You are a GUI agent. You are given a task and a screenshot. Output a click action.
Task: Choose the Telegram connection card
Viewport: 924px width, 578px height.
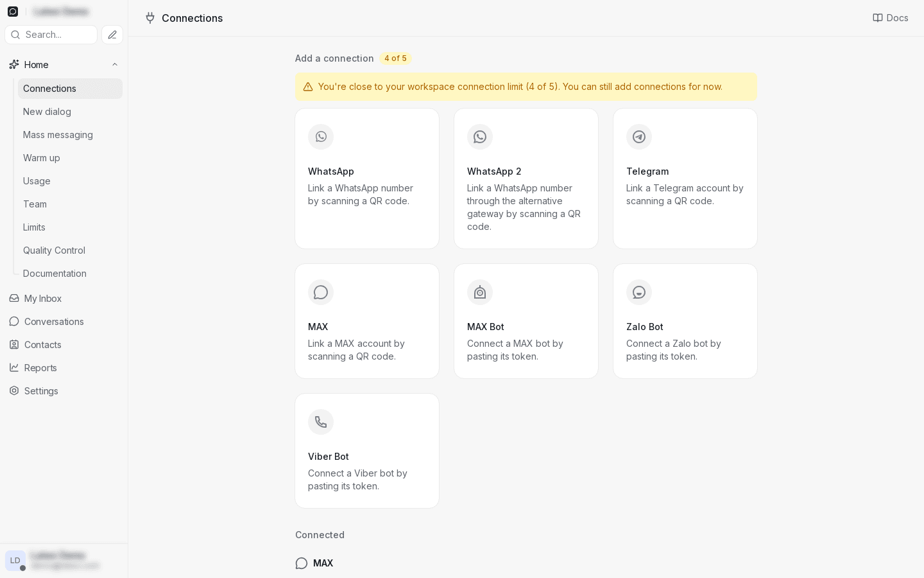(685, 179)
